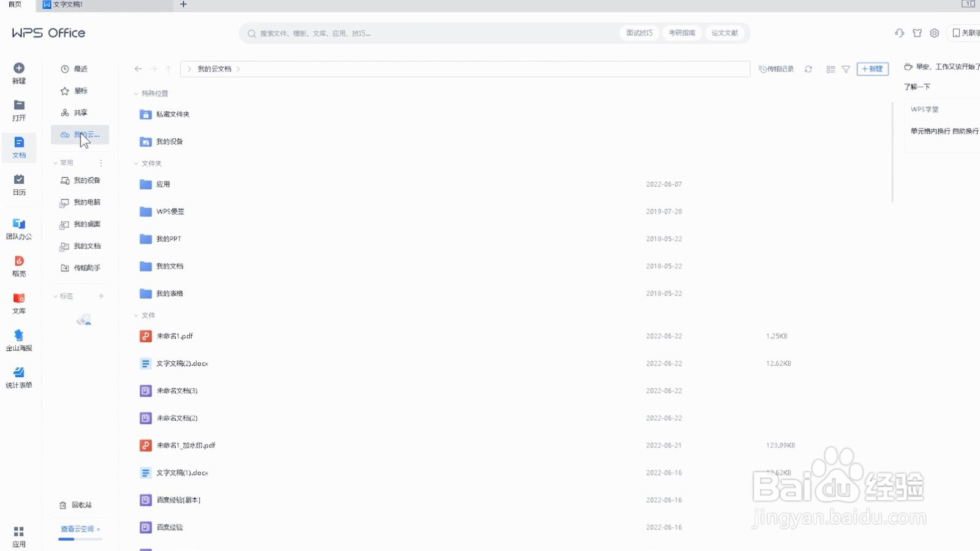Open the 私密文件夹 folder

[165, 114]
